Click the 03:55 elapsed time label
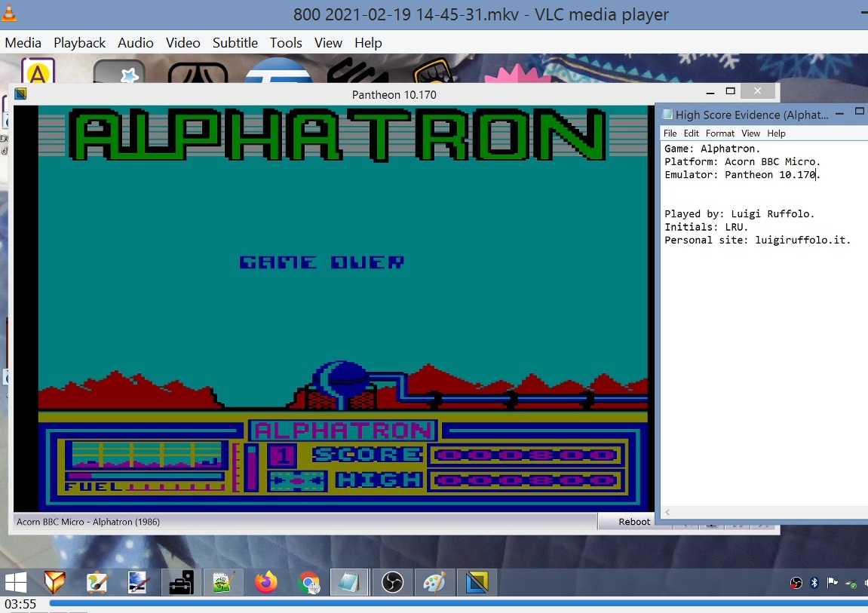This screenshot has height=613, width=868. pos(20,604)
